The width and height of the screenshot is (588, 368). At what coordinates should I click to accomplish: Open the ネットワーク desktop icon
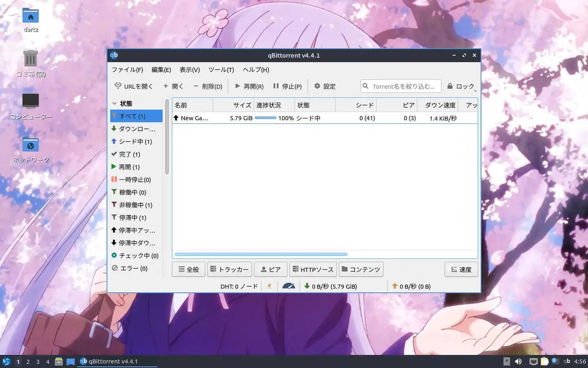[x=31, y=149]
